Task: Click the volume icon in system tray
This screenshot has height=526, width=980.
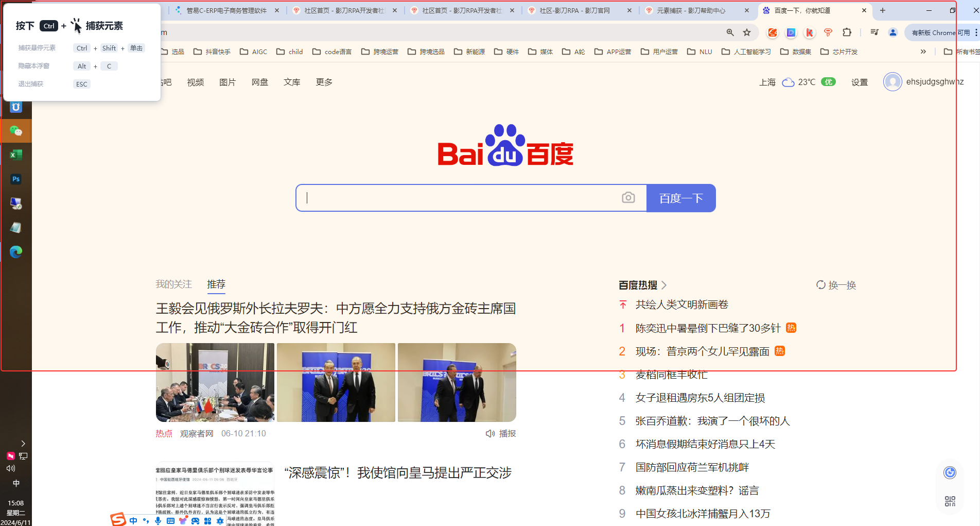Action: tap(10, 468)
